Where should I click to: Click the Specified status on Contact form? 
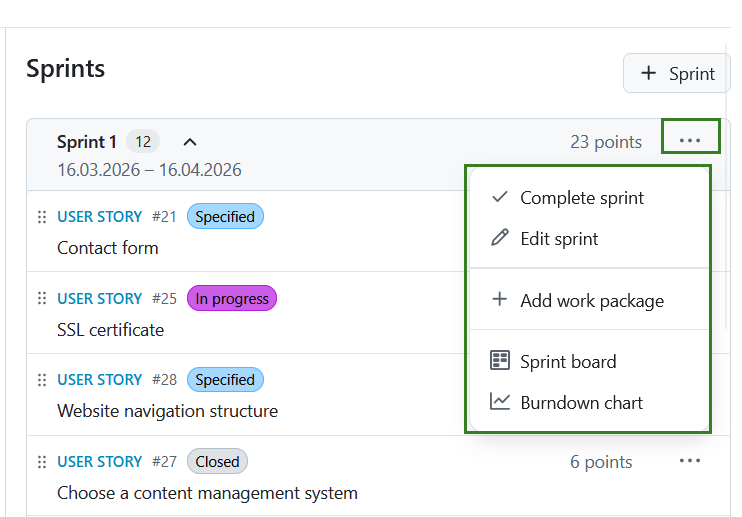(x=225, y=216)
